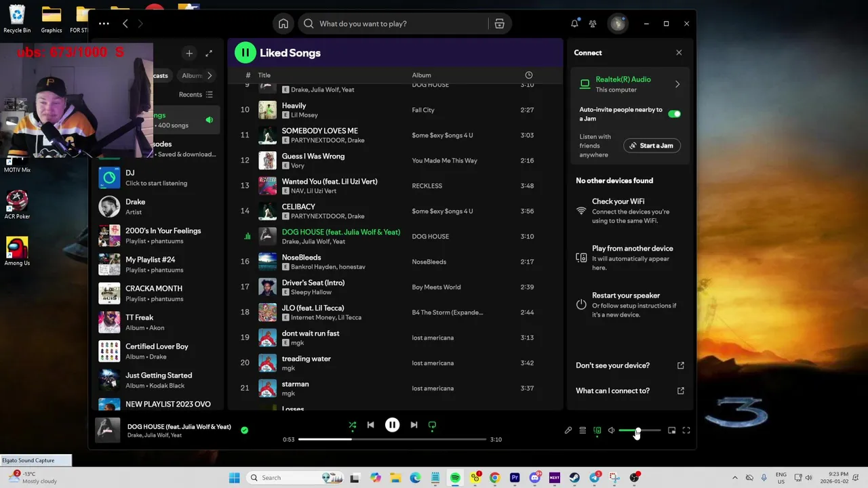Expand Realtek(R) Audio device details
Viewport: 868px width, 488px height.
pyautogui.click(x=677, y=84)
